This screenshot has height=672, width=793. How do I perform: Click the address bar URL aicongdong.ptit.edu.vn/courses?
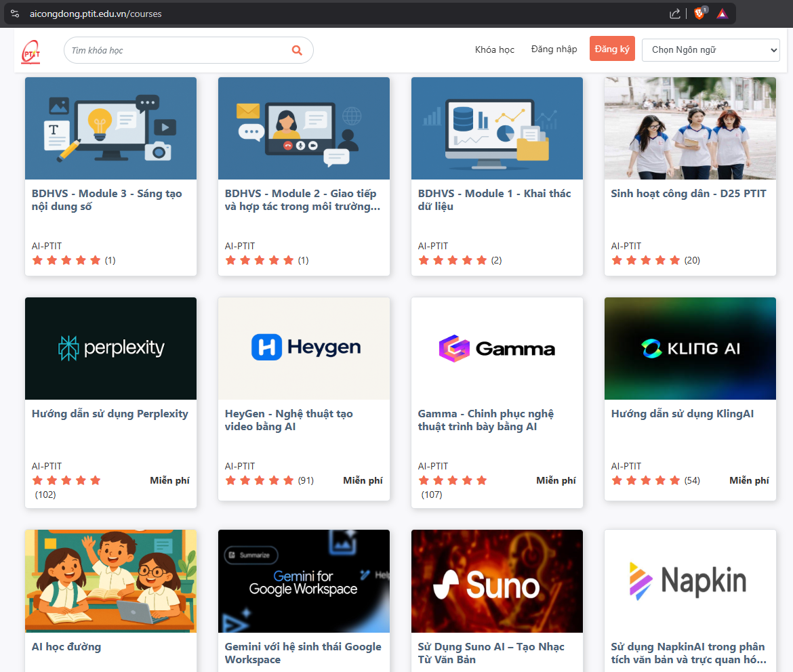click(96, 14)
